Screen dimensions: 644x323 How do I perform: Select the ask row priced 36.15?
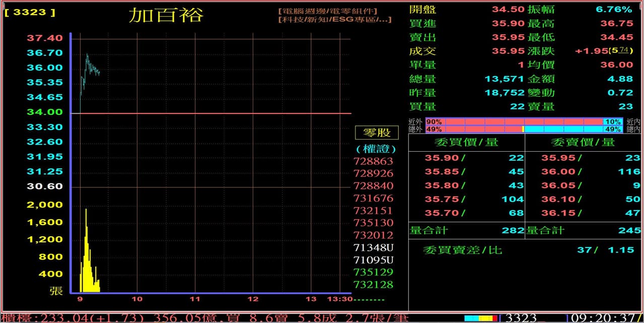(x=584, y=213)
